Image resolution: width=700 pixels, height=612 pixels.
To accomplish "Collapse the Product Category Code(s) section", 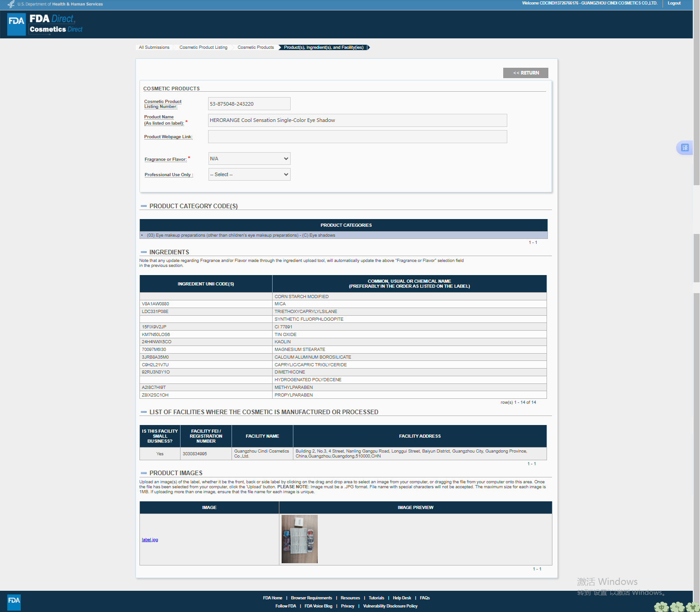I will (x=144, y=206).
